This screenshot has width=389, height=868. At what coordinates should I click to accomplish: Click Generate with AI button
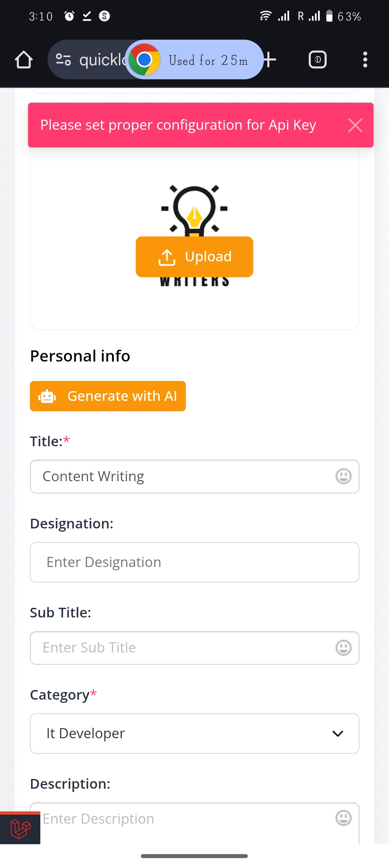coord(108,396)
